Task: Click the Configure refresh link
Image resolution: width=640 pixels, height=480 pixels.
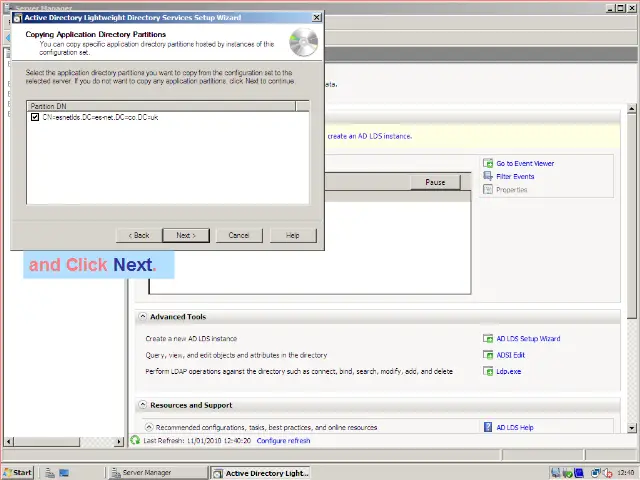Action: click(283, 440)
